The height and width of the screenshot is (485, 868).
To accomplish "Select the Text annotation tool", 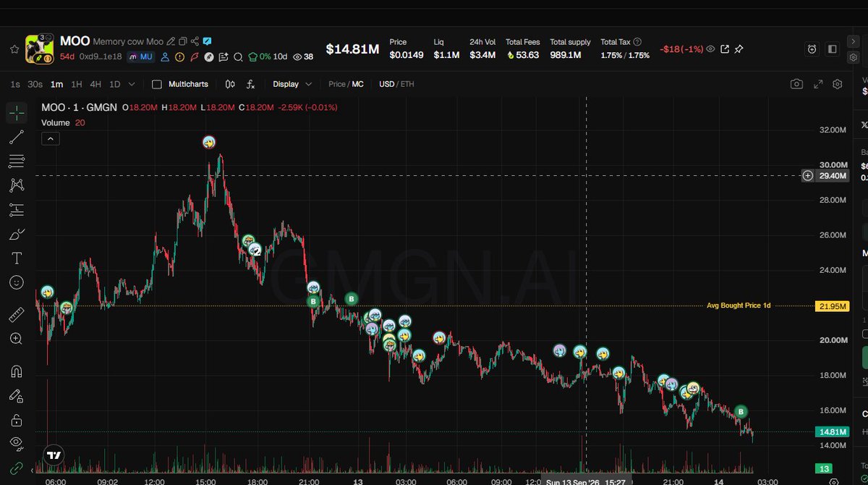I will pos(17,258).
